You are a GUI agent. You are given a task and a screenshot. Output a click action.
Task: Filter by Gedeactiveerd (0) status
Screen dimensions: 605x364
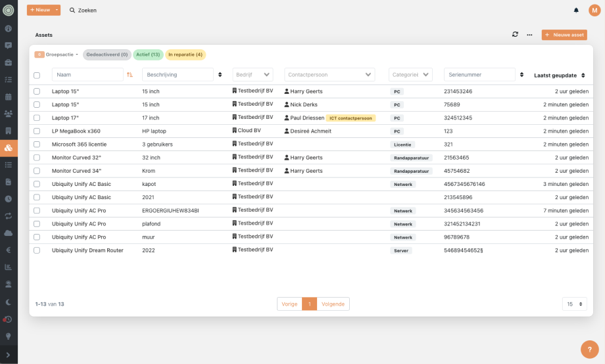pyautogui.click(x=107, y=55)
